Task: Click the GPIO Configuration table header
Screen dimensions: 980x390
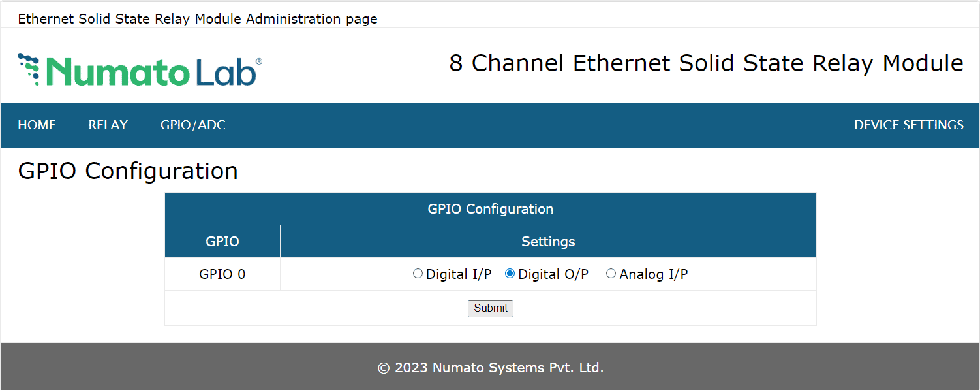Action: [x=490, y=208]
